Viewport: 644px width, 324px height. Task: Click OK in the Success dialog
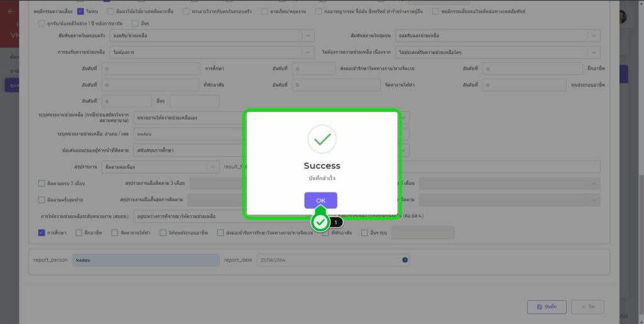pyautogui.click(x=321, y=200)
